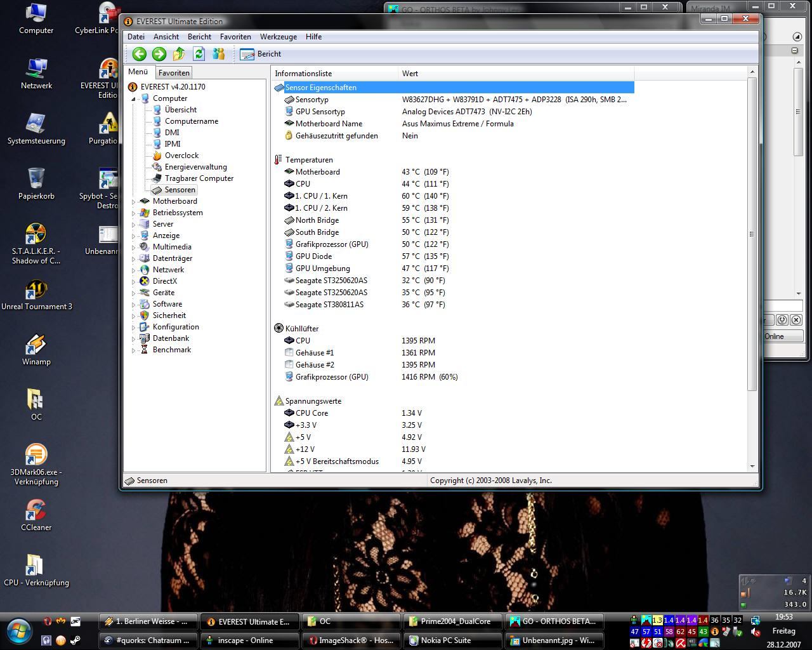Image resolution: width=812 pixels, height=650 pixels.
Task: Select the Menü tab in sidebar
Action: pos(138,72)
